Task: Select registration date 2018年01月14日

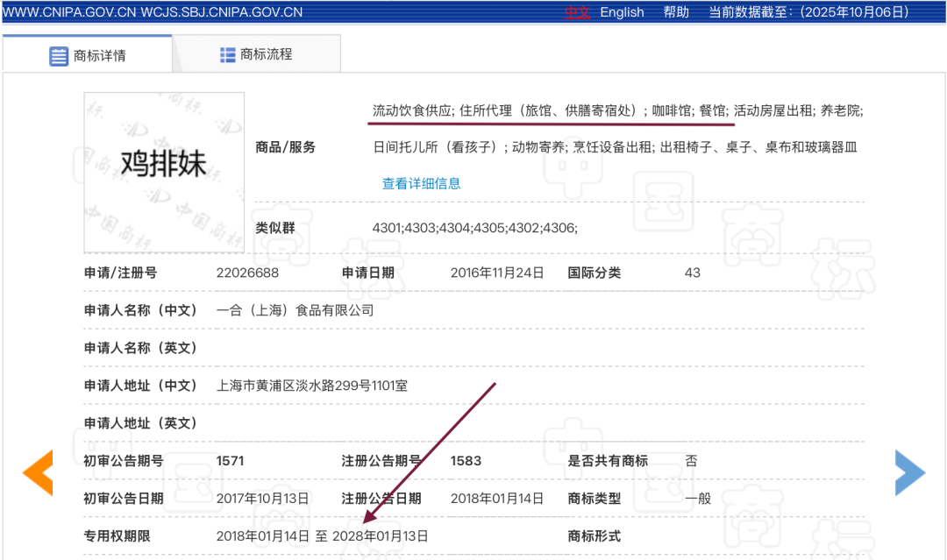Action: pos(497,499)
